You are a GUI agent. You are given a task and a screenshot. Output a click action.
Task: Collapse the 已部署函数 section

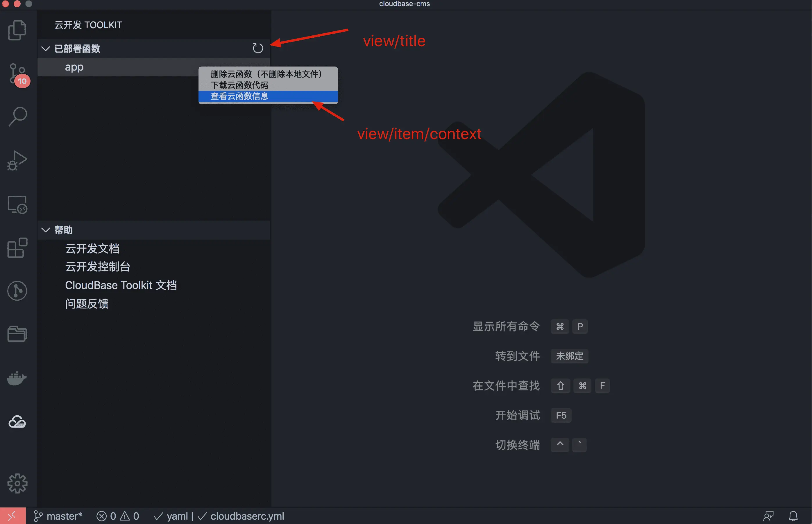pyautogui.click(x=46, y=49)
